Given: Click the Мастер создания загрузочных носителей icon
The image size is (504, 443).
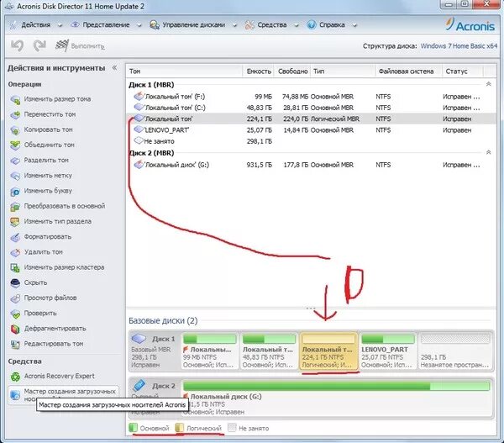Looking at the screenshot, I should [x=15, y=395].
